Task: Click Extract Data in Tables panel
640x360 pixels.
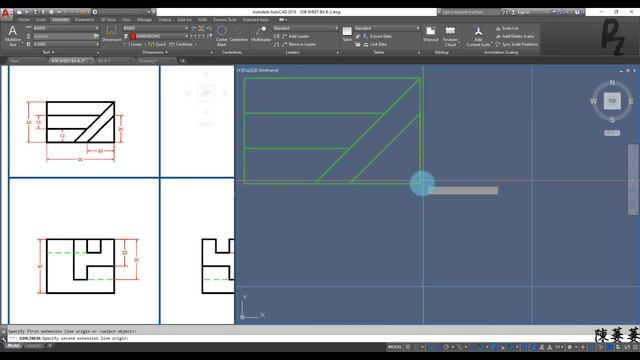Action: coord(377,36)
